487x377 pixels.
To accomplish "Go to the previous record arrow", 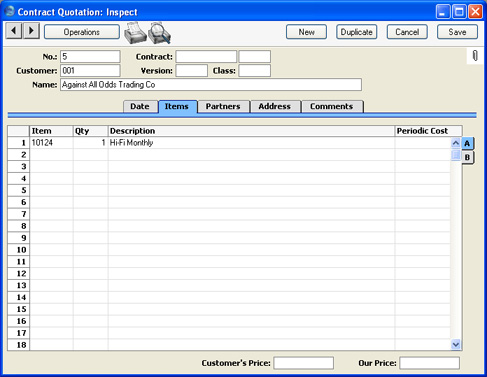I will [x=14, y=31].
